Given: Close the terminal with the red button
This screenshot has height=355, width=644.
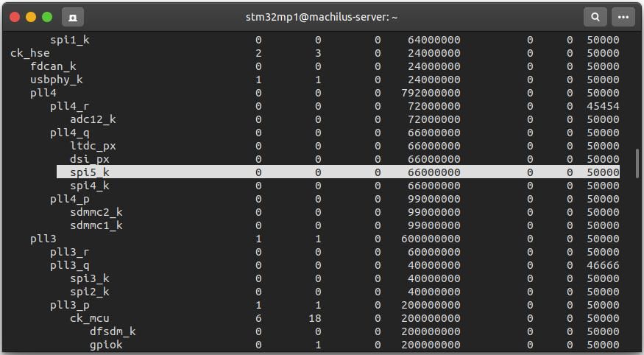Looking at the screenshot, I should pyautogui.click(x=15, y=17).
